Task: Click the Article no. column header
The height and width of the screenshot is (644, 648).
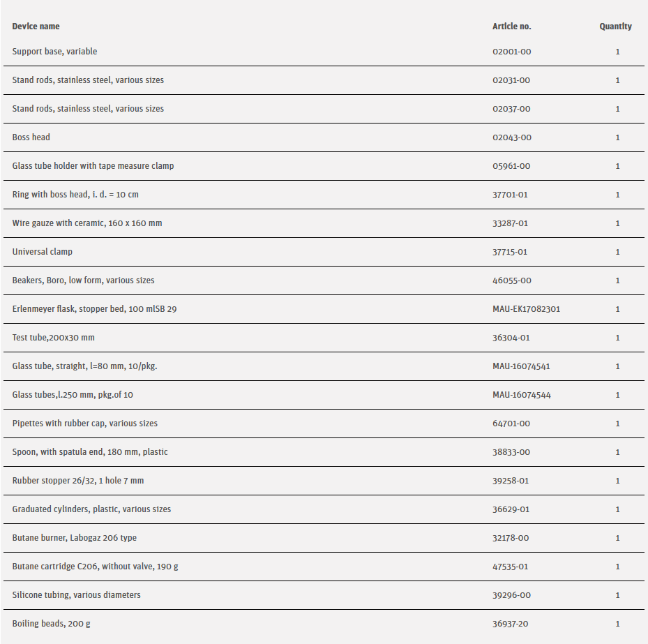Action: [x=511, y=27]
